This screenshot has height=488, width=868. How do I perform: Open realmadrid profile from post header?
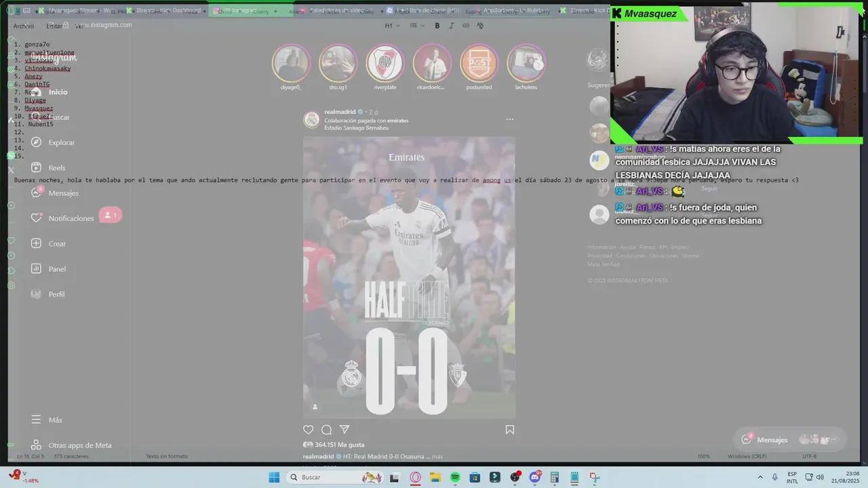[340, 112]
